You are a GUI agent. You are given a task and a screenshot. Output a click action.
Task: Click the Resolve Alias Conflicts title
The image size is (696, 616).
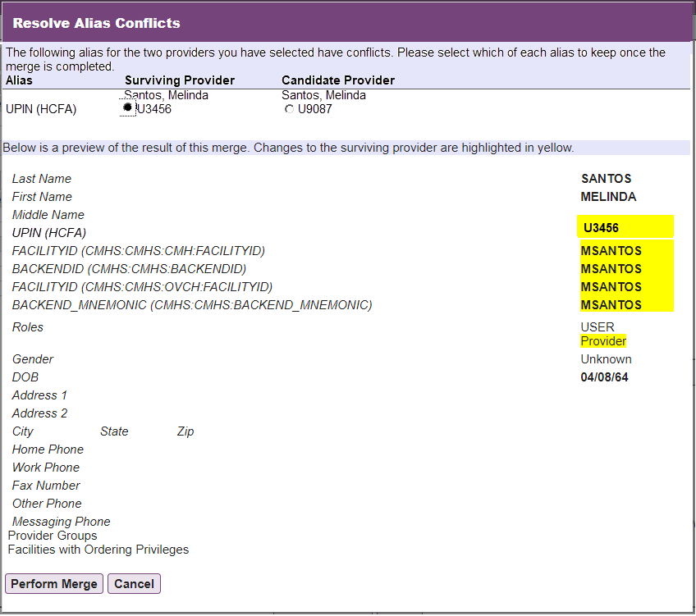96,23
